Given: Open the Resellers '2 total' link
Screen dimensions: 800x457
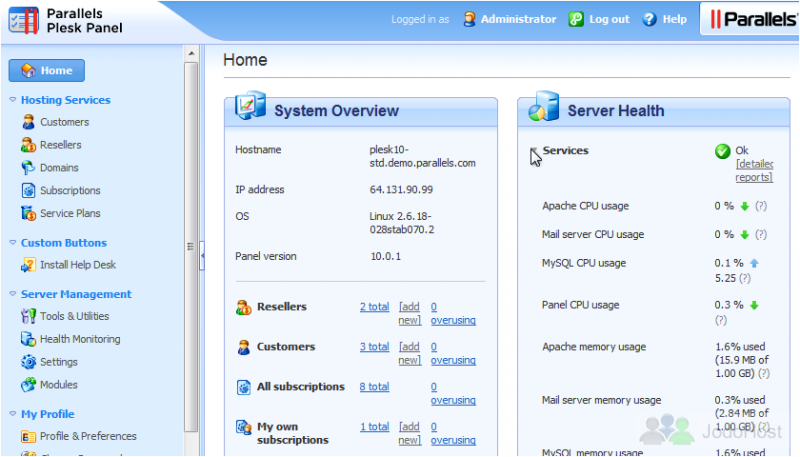Looking at the screenshot, I should click(x=374, y=307).
